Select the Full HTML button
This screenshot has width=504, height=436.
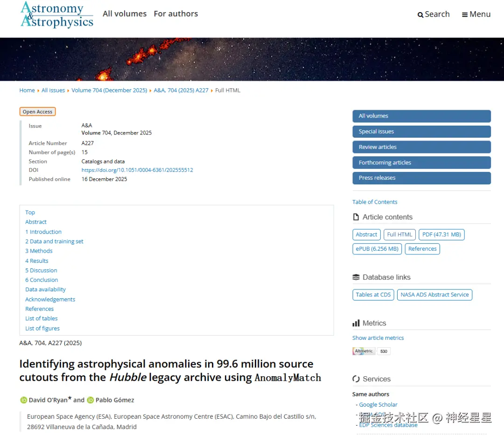pyautogui.click(x=399, y=235)
